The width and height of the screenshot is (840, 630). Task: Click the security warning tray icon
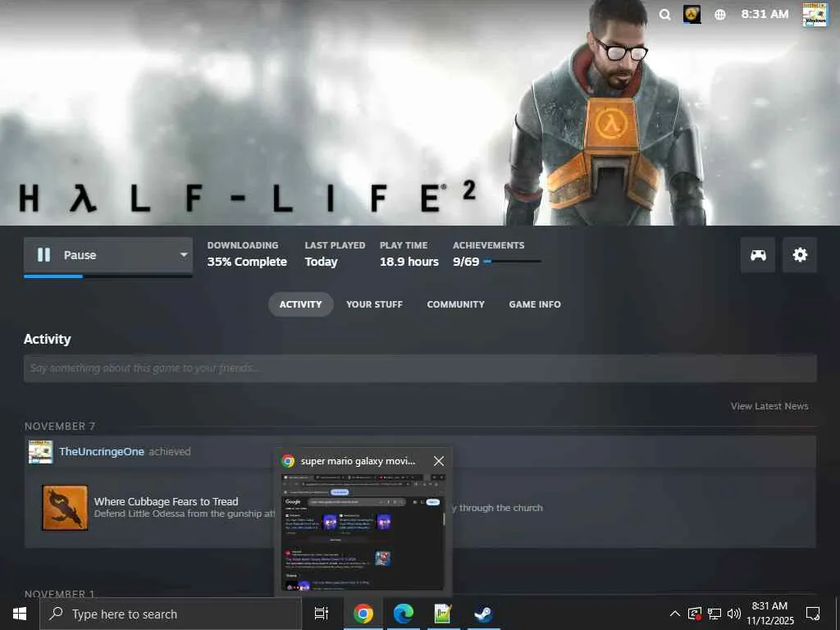click(695, 614)
